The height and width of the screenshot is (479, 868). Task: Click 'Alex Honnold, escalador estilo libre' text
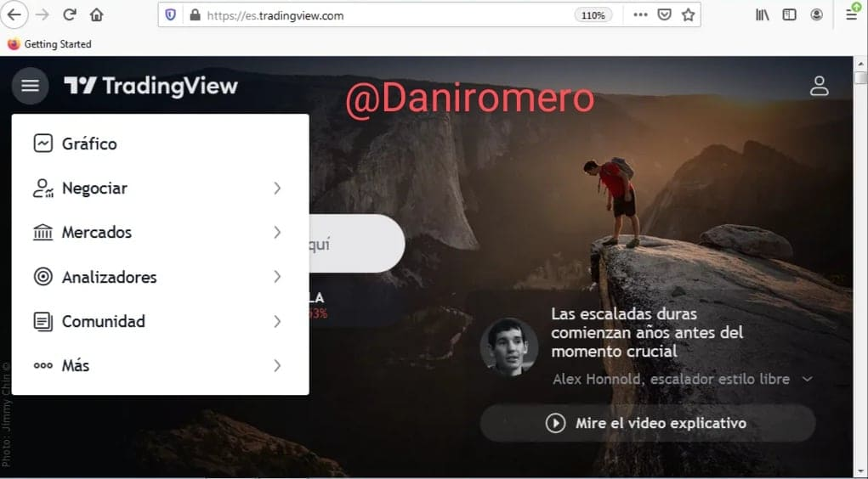[x=671, y=380]
